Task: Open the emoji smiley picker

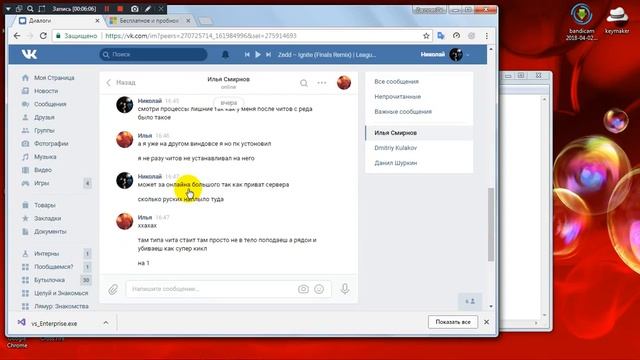Action: 319,289
